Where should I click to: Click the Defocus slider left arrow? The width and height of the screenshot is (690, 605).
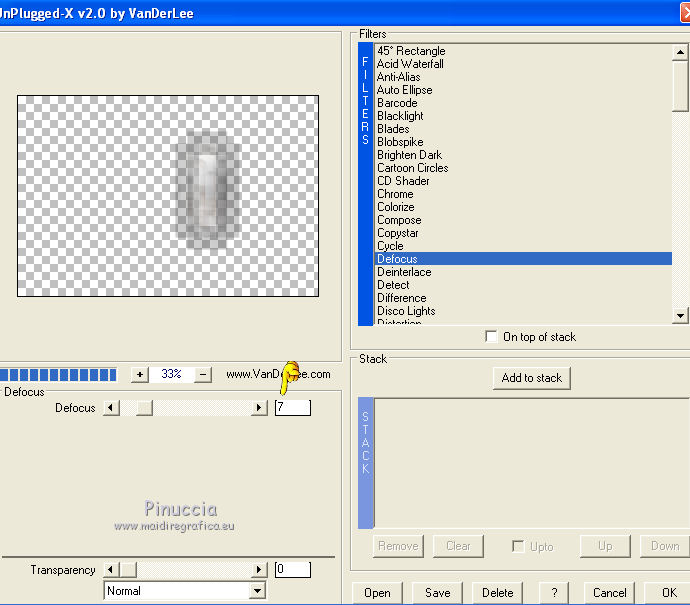(x=111, y=408)
